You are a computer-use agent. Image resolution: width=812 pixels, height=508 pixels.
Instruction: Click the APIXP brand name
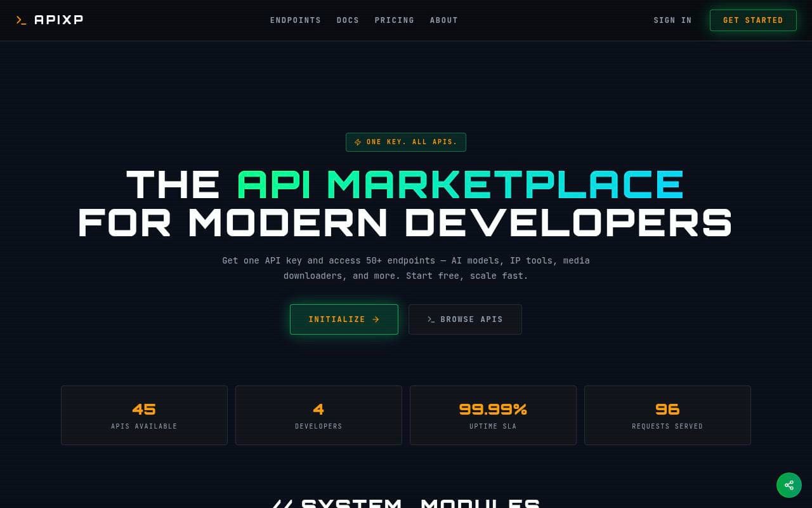(x=59, y=20)
